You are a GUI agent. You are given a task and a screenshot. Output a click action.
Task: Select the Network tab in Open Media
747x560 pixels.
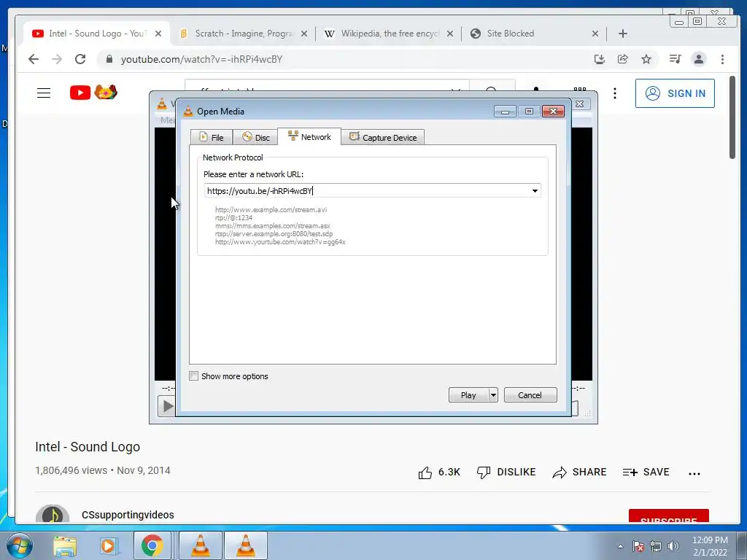[x=309, y=136]
